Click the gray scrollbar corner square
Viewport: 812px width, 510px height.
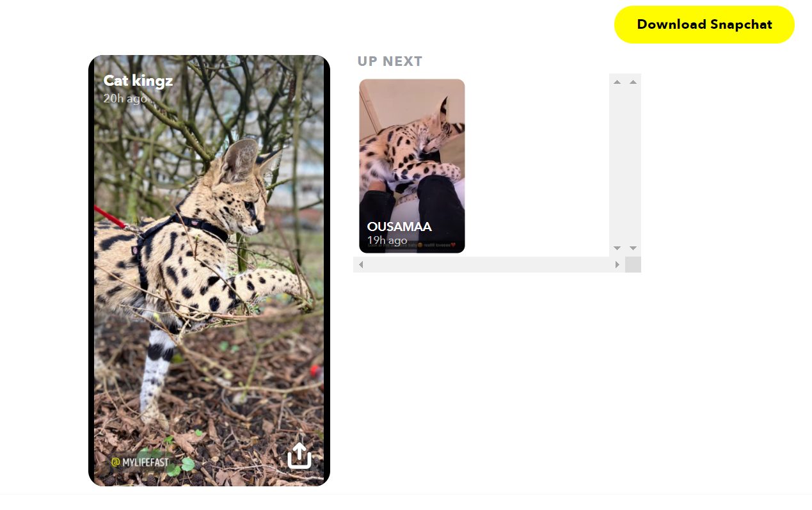click(x=633, y=264)
